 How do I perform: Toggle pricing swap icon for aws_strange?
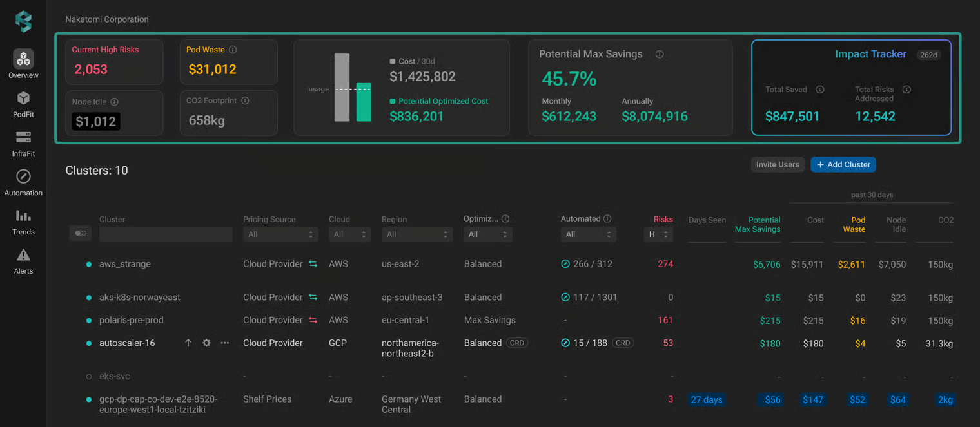tap(313, 264)
